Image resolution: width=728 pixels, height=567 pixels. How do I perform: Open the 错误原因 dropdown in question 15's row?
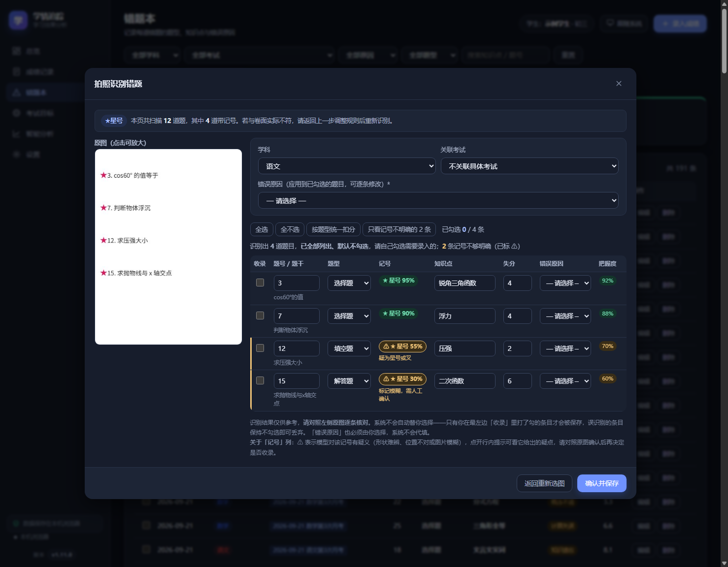click(x=565, y=381)
